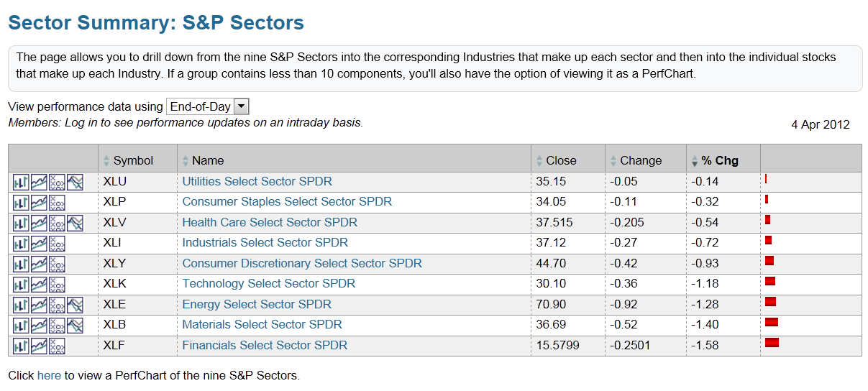Open the bar-style SharpChart icon for XLY
The width and height of the screenshot is (868, 391).
21,264
